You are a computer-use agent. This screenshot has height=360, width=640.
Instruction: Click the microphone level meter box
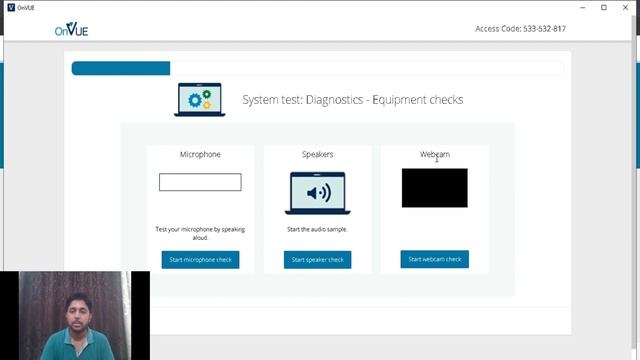coord(200,182)
